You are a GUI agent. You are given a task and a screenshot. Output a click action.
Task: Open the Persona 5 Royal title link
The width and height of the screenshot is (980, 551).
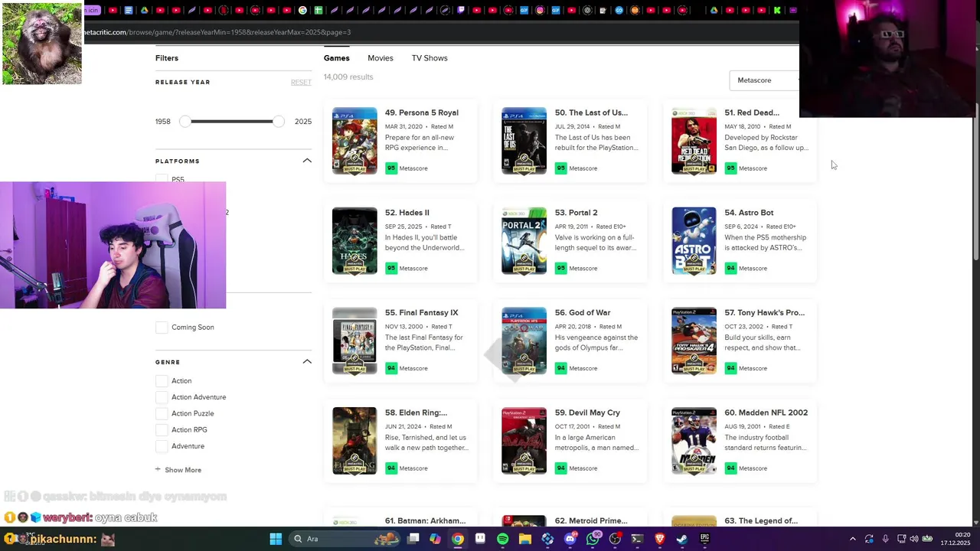(x=422, y=112)
